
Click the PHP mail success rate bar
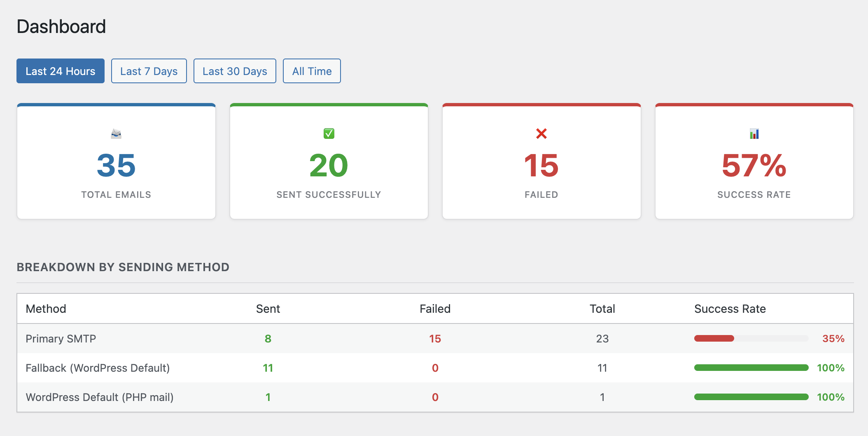click(751, 397)
